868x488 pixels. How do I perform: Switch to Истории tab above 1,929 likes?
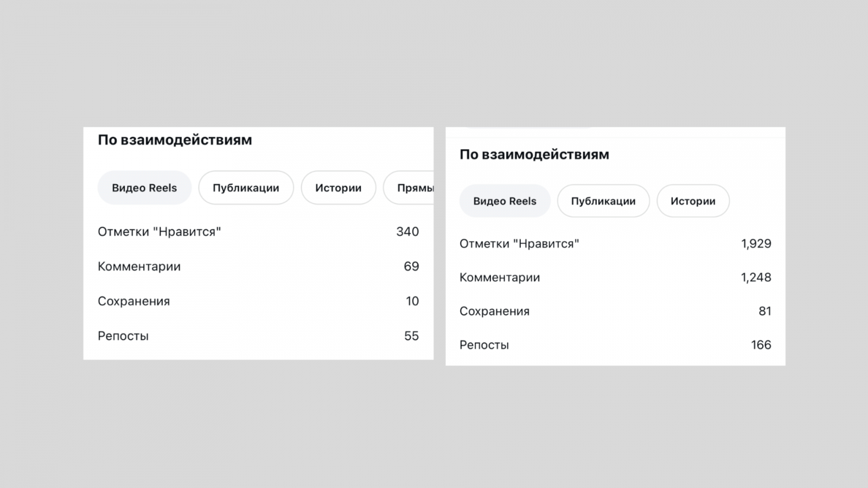[x=693, y=201]
